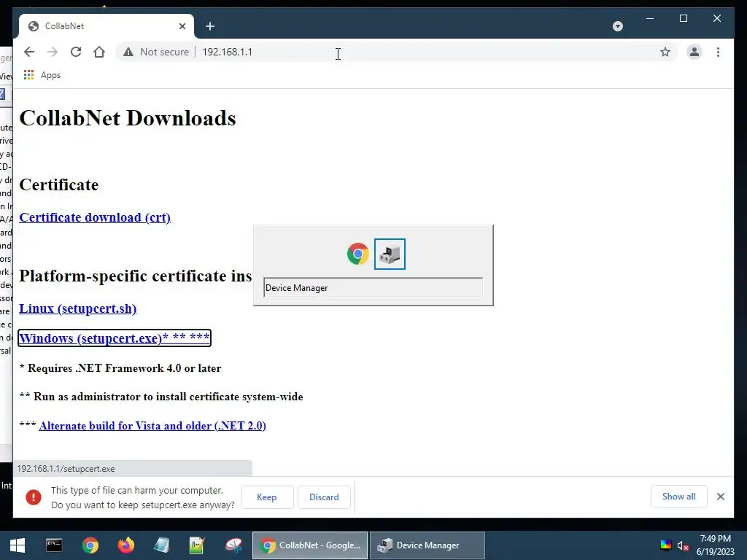Open the Certificate download (crt) link

point(95,217)
